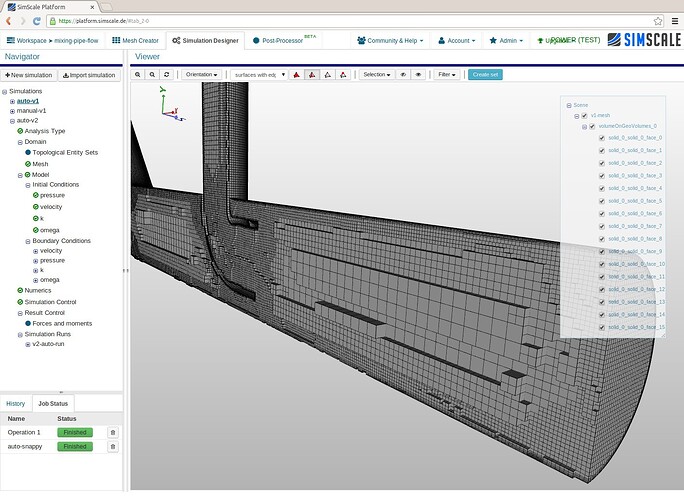The width and height of the screenshot is (684, 500).
Task: Click the browser back arrow
Action: [x=8, y=21]
